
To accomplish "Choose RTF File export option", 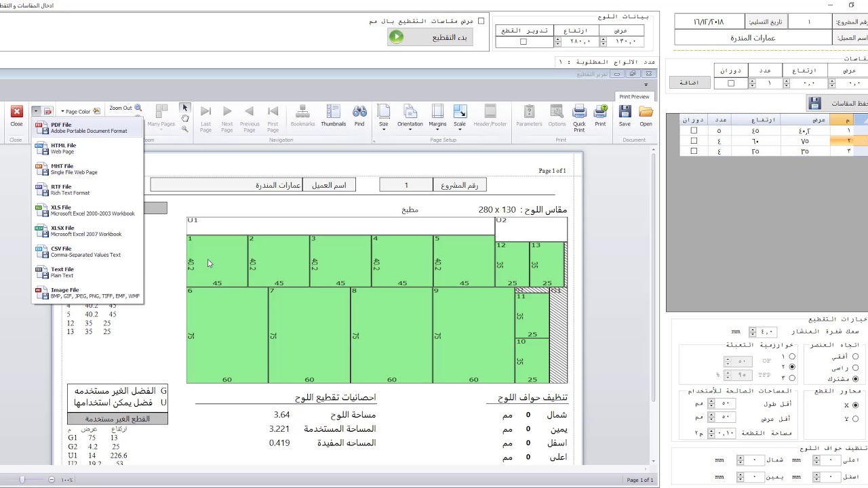I will [x=88, y=190].
